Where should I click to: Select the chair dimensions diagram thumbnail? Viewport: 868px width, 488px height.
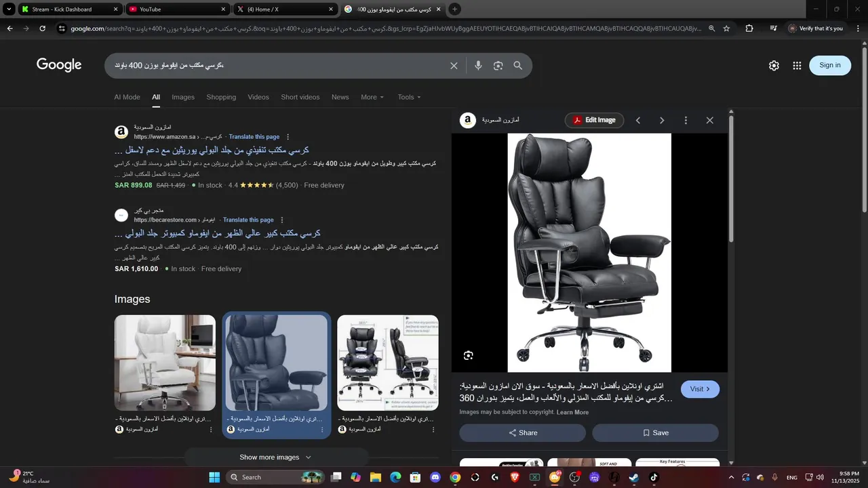pos(388,363)
